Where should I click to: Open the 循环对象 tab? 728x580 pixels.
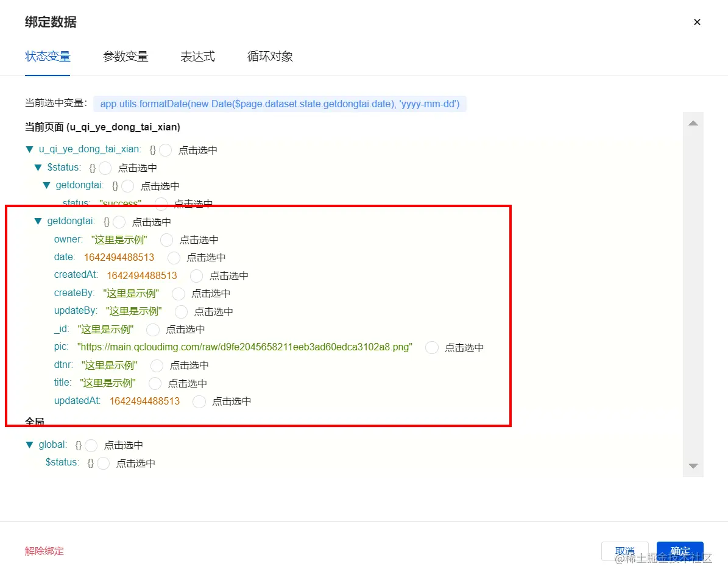click(270, 57)
